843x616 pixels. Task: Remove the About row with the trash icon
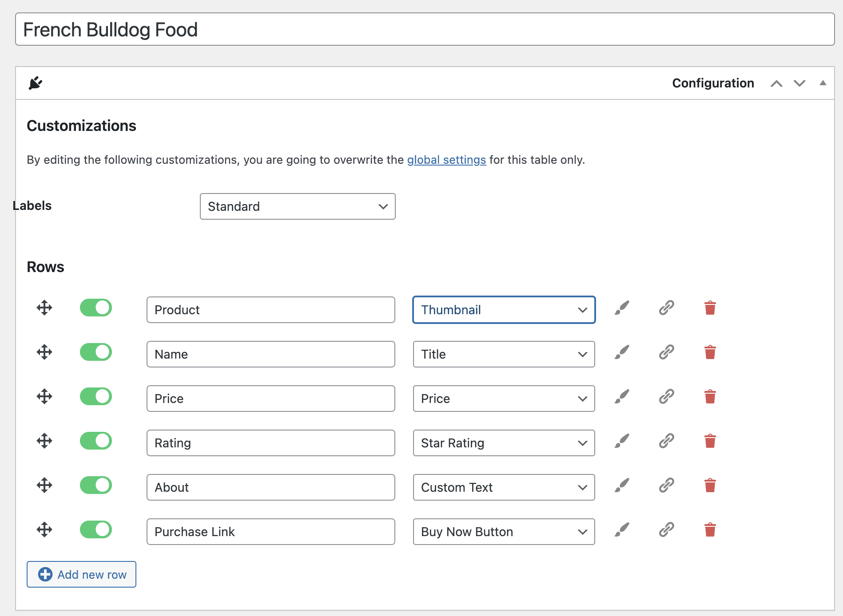point(710,485)
